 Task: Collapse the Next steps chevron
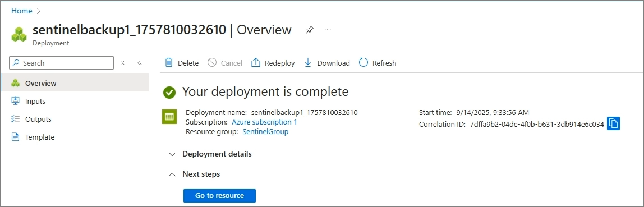172,174
